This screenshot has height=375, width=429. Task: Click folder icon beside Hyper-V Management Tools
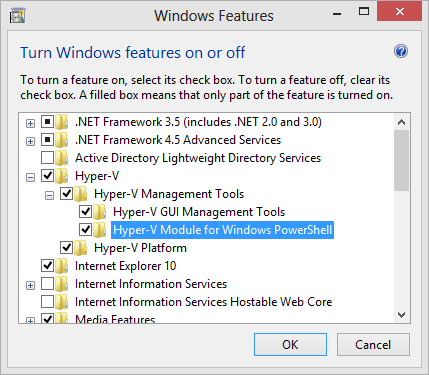click(x=81, y=194)
